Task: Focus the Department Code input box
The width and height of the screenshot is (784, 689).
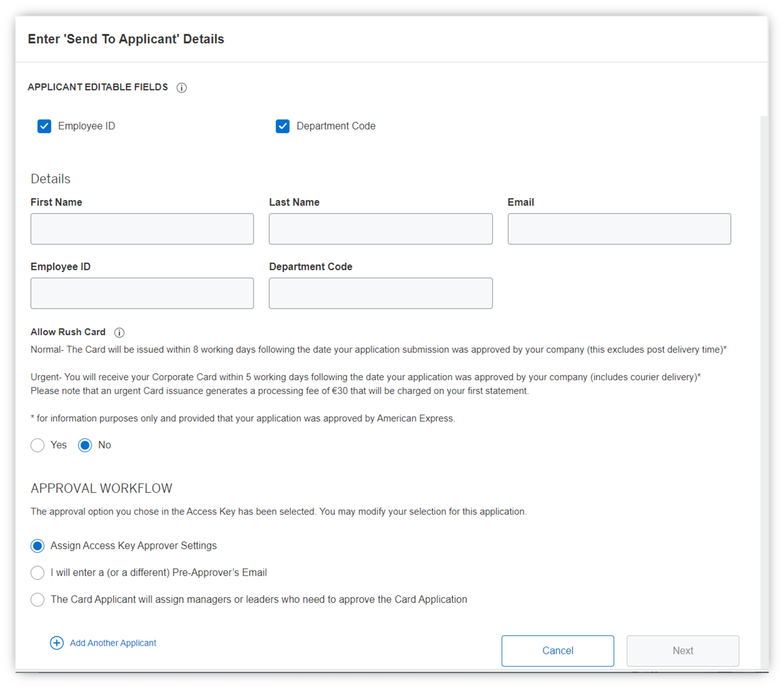Action: coord(381,294)
